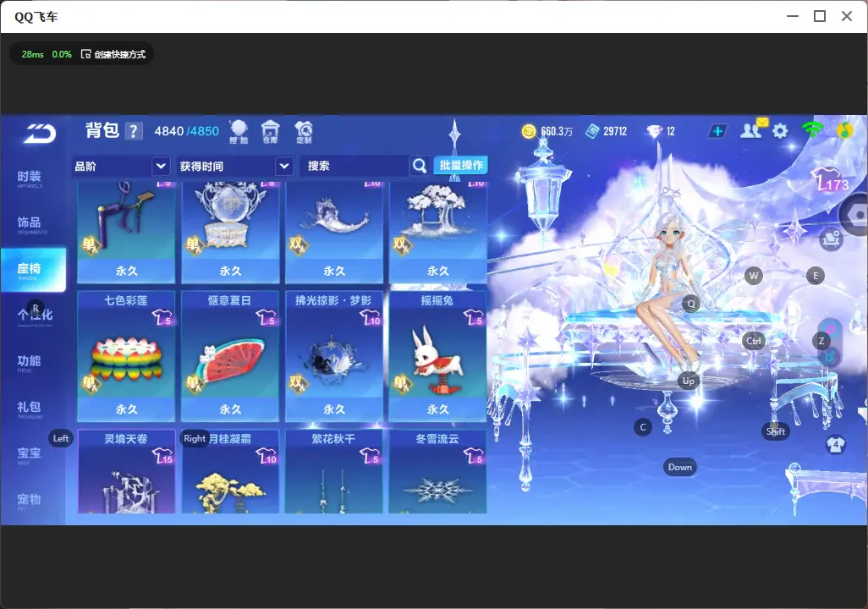Viewport: 868px width, 609px height.
Task: Click the C key overlay button
Action: pyautogui.click(x=643, y=427)
